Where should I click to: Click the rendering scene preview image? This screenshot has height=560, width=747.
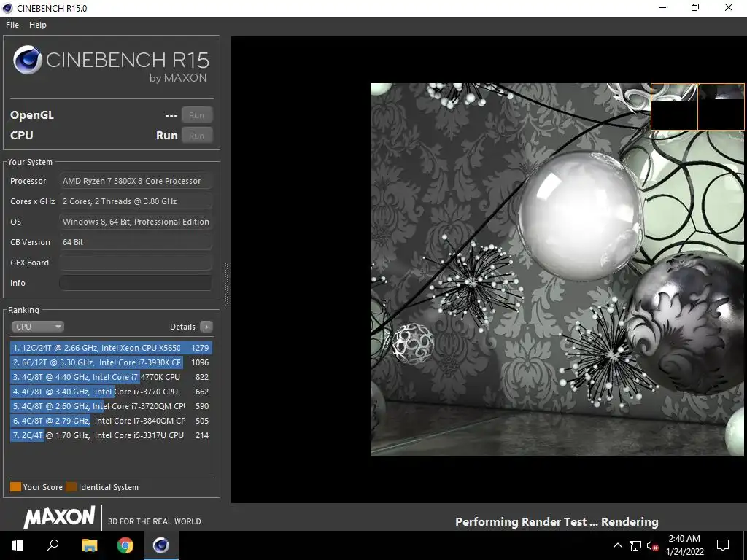[557, 270]
